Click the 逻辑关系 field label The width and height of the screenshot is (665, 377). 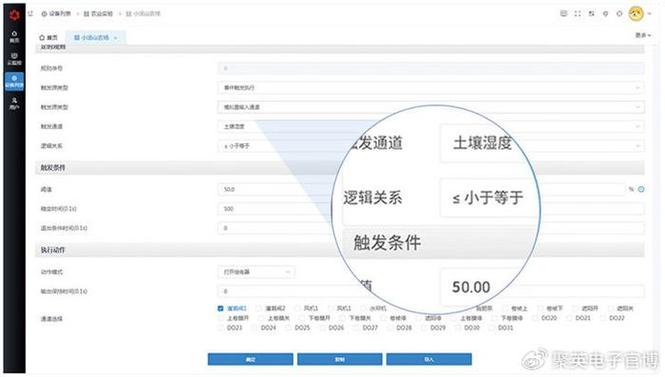(51, 146)
